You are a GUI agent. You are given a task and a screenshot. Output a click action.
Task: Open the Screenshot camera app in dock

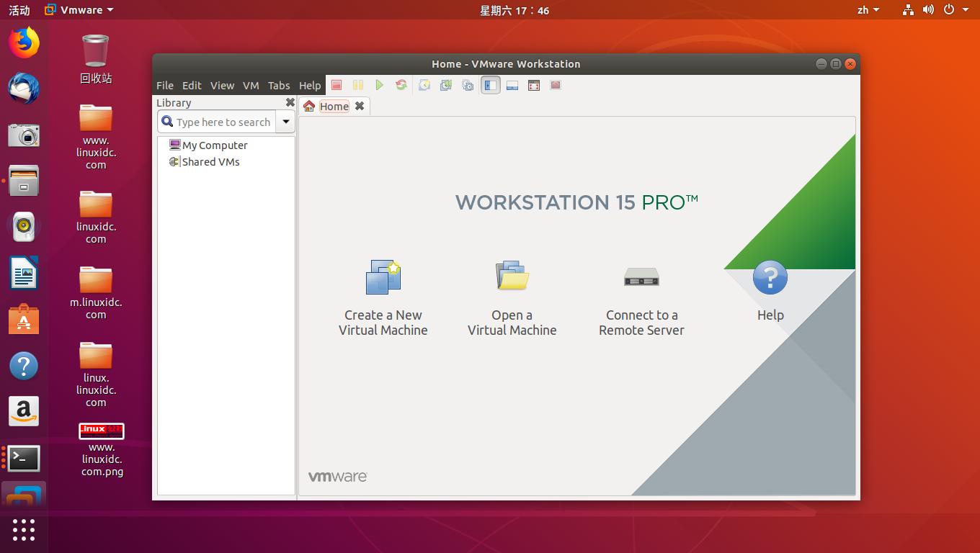coord(24,135)
